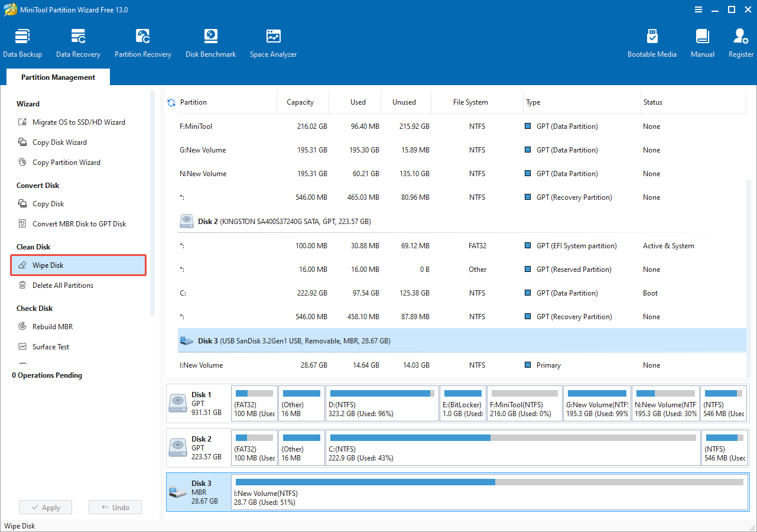Refresh the partition list

coord(171,102)
